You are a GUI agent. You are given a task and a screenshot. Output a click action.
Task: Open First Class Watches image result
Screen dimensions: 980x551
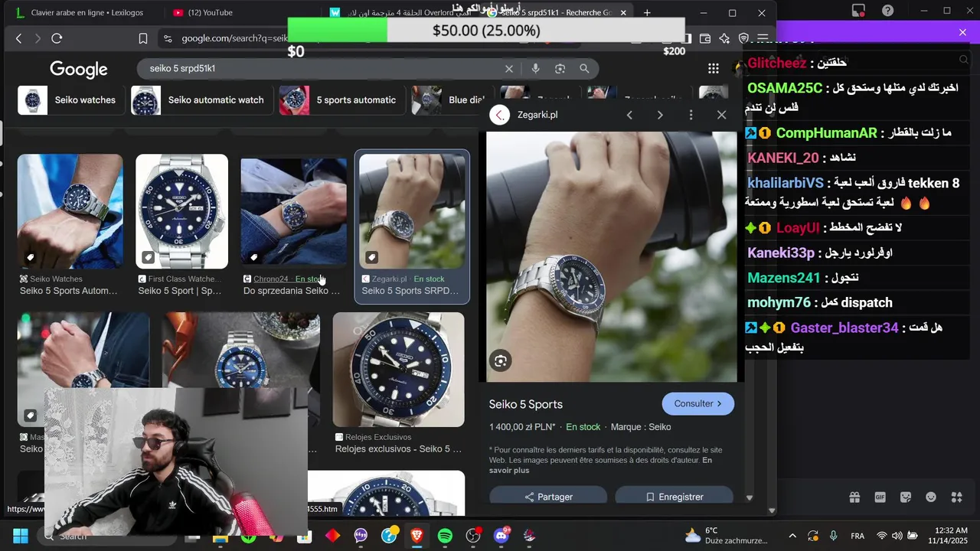pos(181,211)
